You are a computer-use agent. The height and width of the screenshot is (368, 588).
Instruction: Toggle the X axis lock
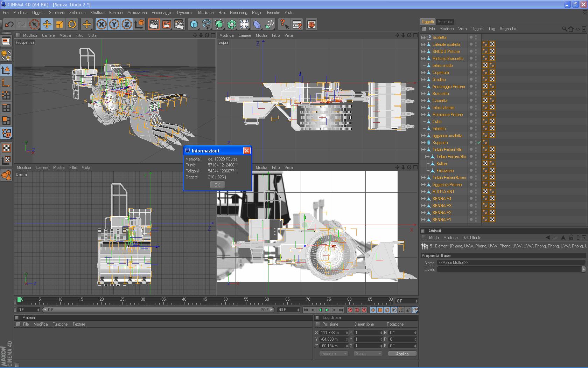click(x=101, y=25)
